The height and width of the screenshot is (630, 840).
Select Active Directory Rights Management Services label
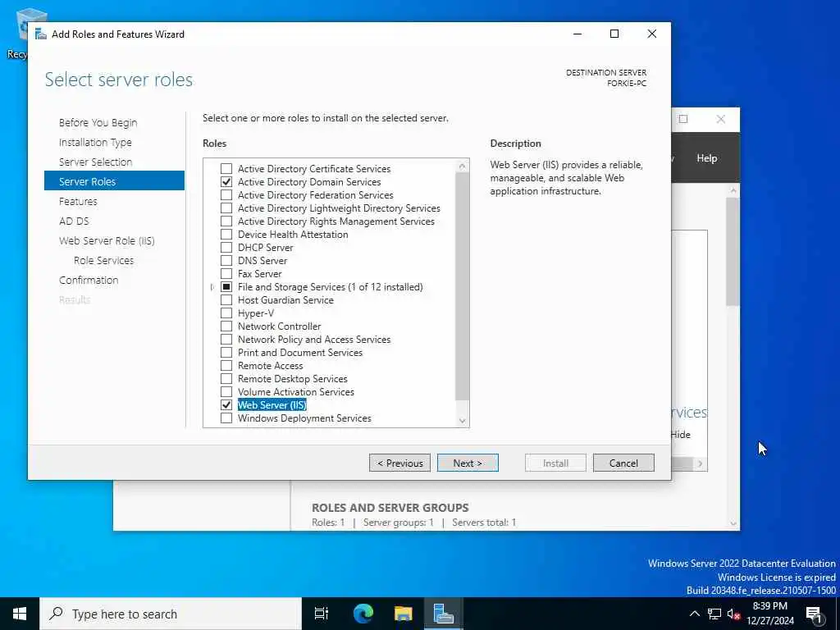point(336,221)
